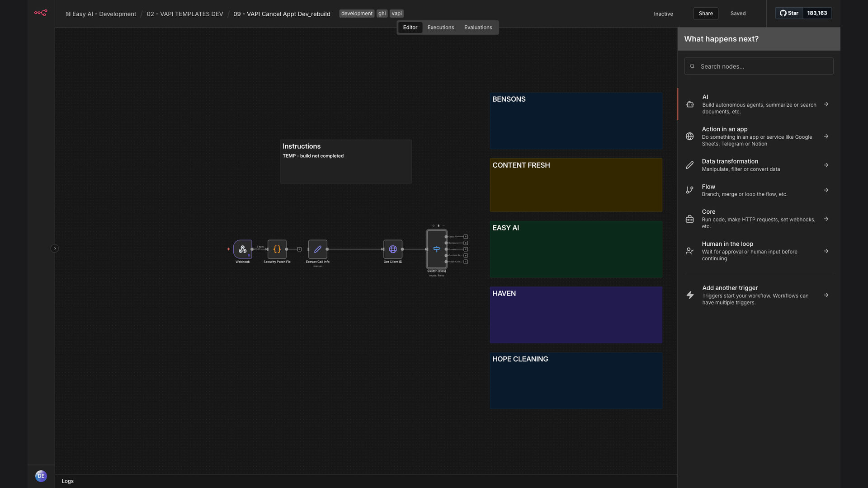This screenshot has height=488, width=868.
Task: Click the Flow branch icon
Action: click(689, 190)
